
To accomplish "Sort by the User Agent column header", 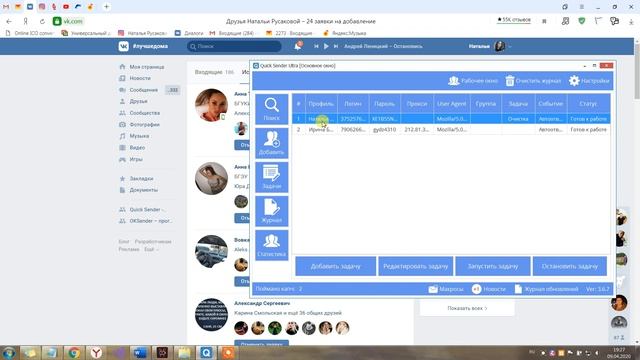I will coord(451,104).
